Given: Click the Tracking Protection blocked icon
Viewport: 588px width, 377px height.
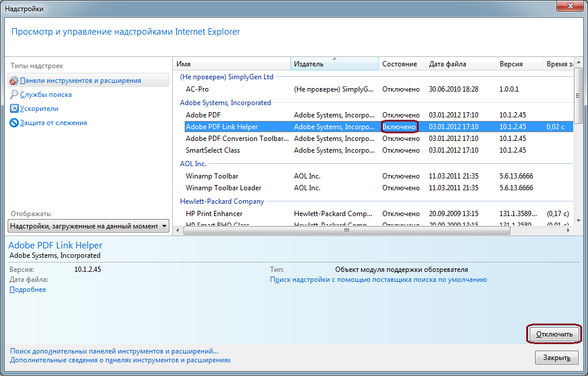Looking at the screenshot, I should click(x=14, y=123).
